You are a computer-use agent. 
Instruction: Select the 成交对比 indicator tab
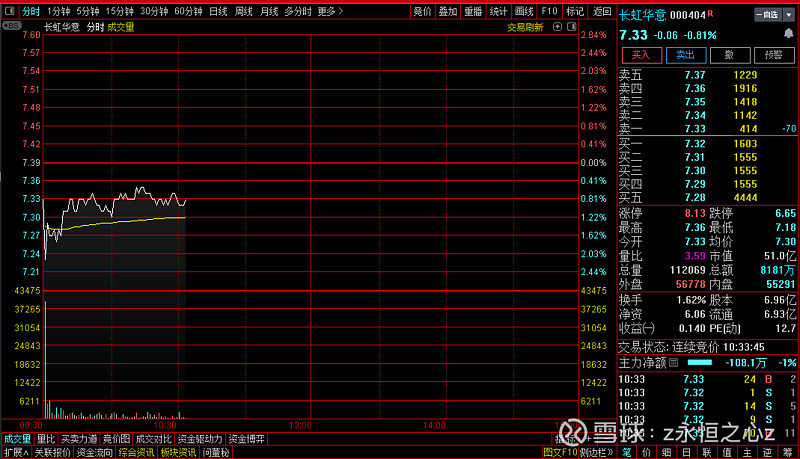coord(154,439)
